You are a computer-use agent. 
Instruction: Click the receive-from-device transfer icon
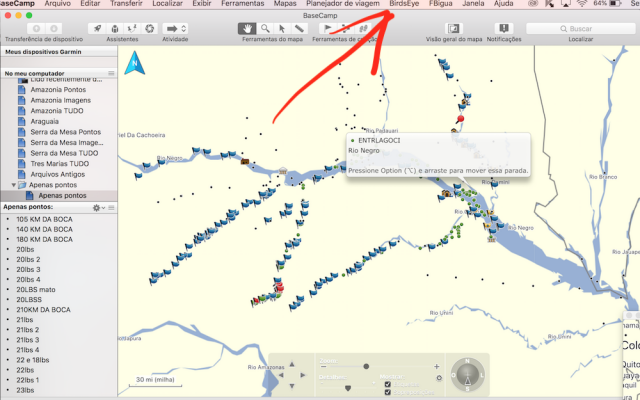pyautogui.click(x=53, y=29)
